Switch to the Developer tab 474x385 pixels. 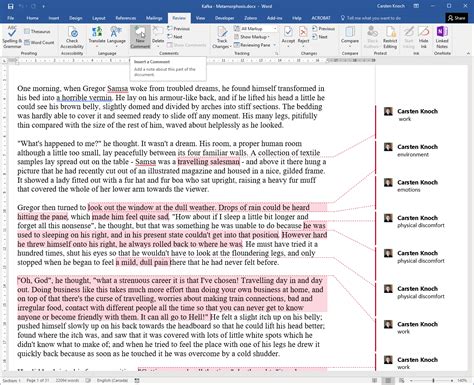[x=224, y=18]
